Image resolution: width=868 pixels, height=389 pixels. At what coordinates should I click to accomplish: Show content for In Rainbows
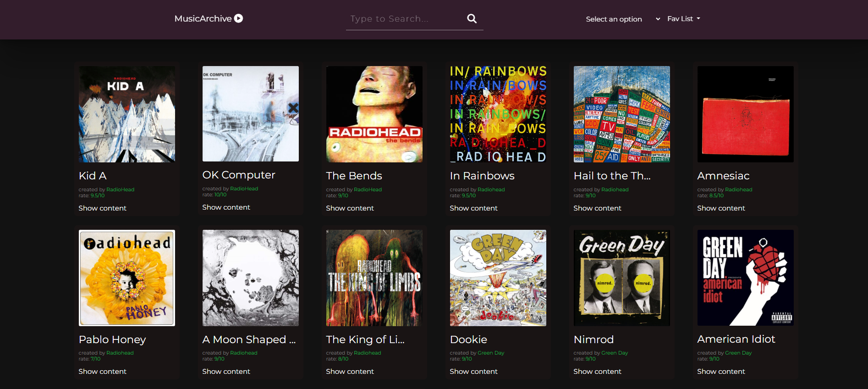coord(473,208)
